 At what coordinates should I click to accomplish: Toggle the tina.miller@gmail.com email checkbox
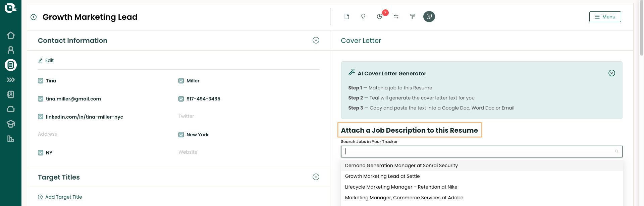(41, 99)
